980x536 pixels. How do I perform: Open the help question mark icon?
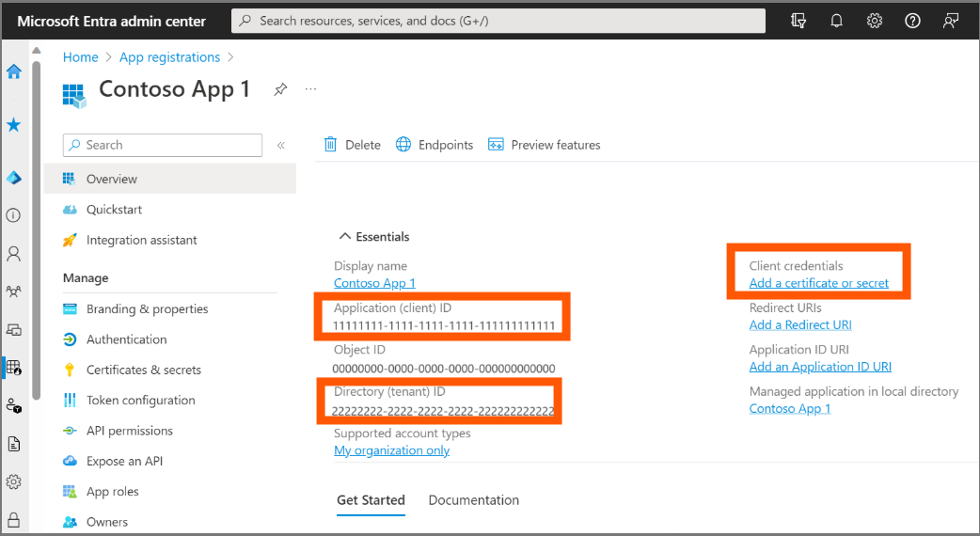point(912,21)
